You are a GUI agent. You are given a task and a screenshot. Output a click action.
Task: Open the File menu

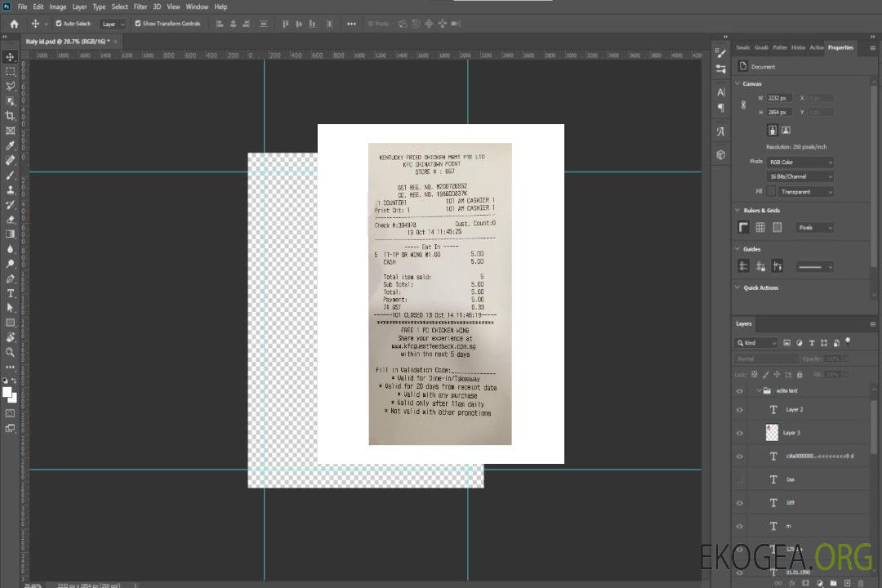coord(23,7)
